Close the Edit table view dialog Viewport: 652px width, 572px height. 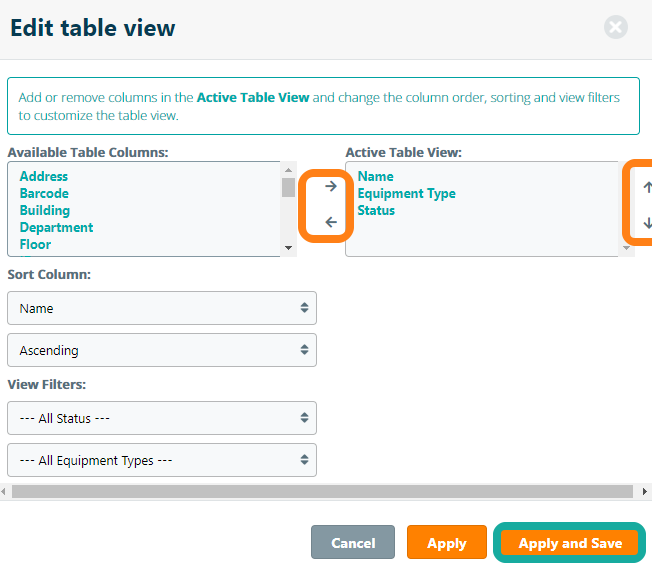[616, 27]
